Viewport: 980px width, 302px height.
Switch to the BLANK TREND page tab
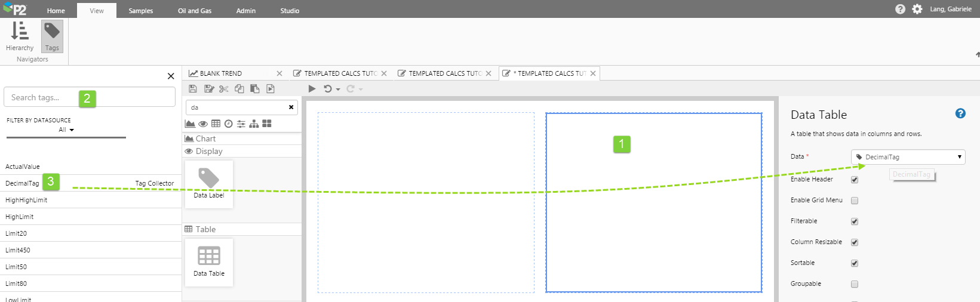click(221, 73)
